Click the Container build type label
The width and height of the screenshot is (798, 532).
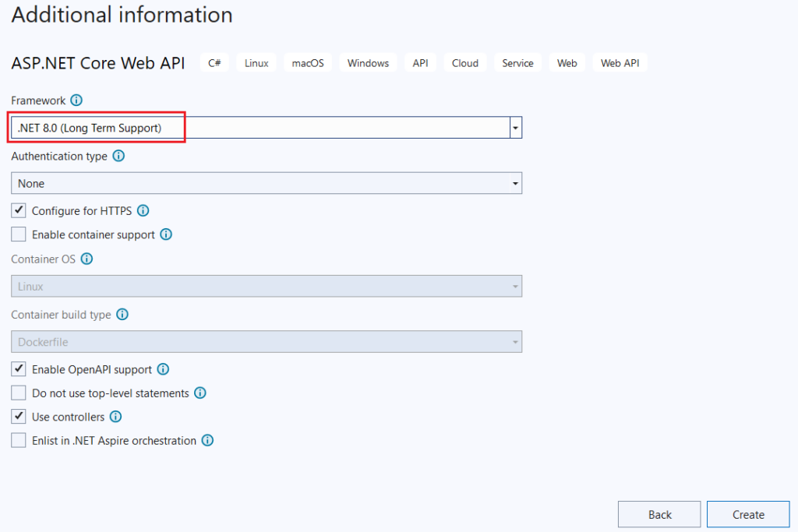coord(61,315)
